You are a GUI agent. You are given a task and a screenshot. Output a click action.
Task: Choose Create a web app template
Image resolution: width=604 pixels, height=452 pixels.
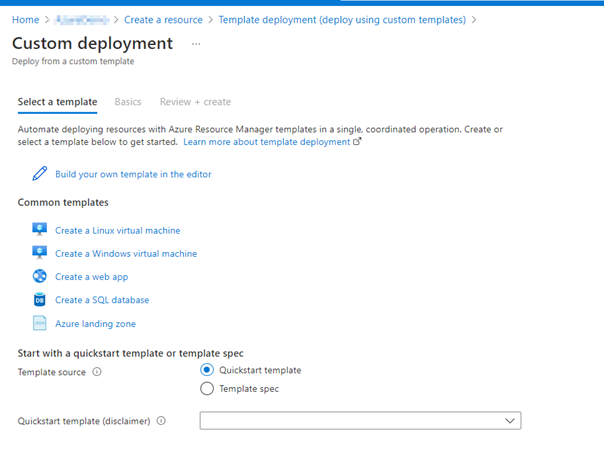point(92,277)
